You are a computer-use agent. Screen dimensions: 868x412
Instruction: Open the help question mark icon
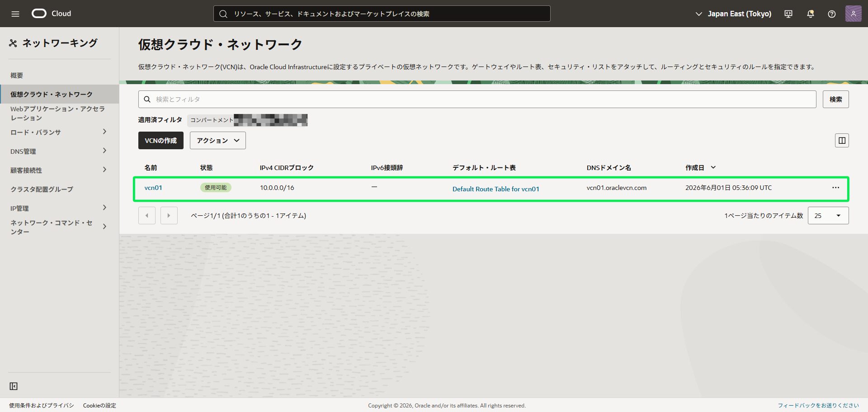pyautogui.click(x=832, y=14)
